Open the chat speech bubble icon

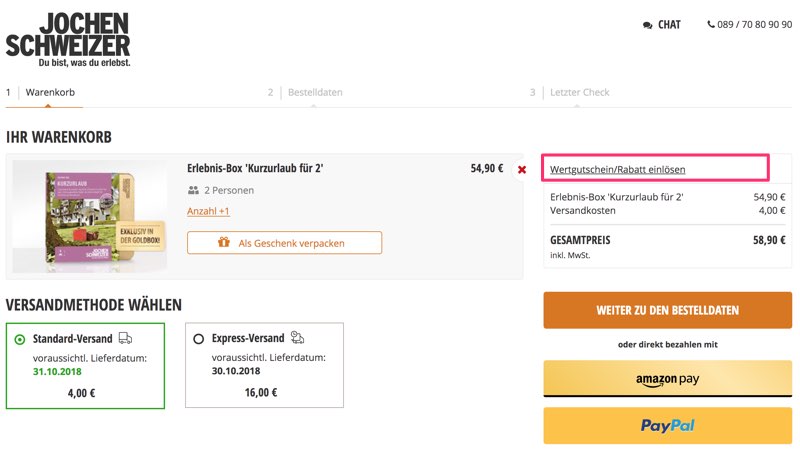pyautogui.click(x=648, y=25)
